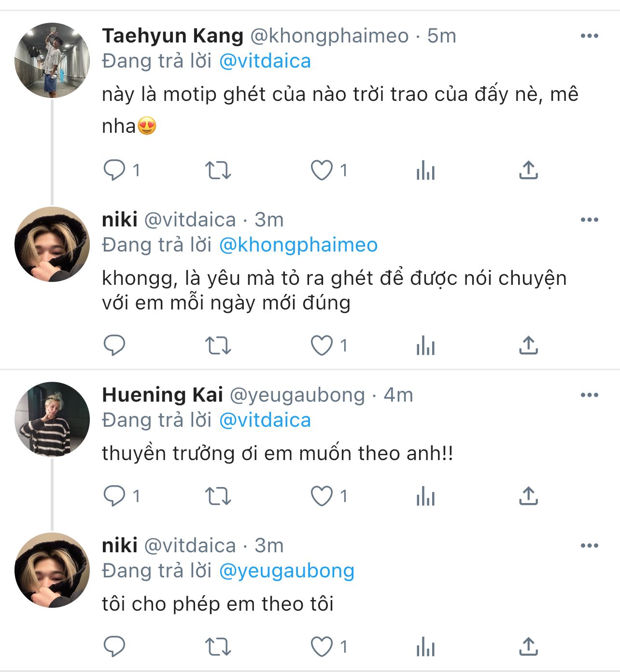Retweet niki's reply to @khongphaimeo
This screenshot has height=672, width=620.
coord(218,346)
